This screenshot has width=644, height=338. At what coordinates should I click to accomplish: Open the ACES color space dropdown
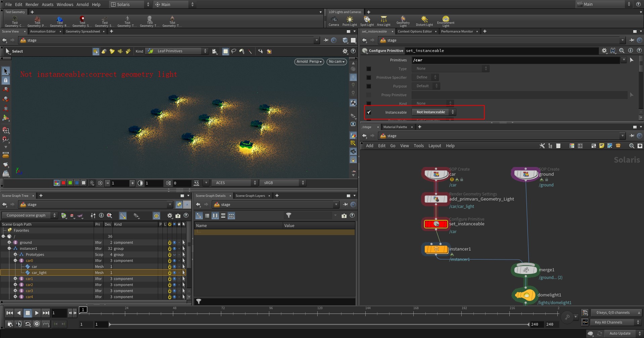235,183
